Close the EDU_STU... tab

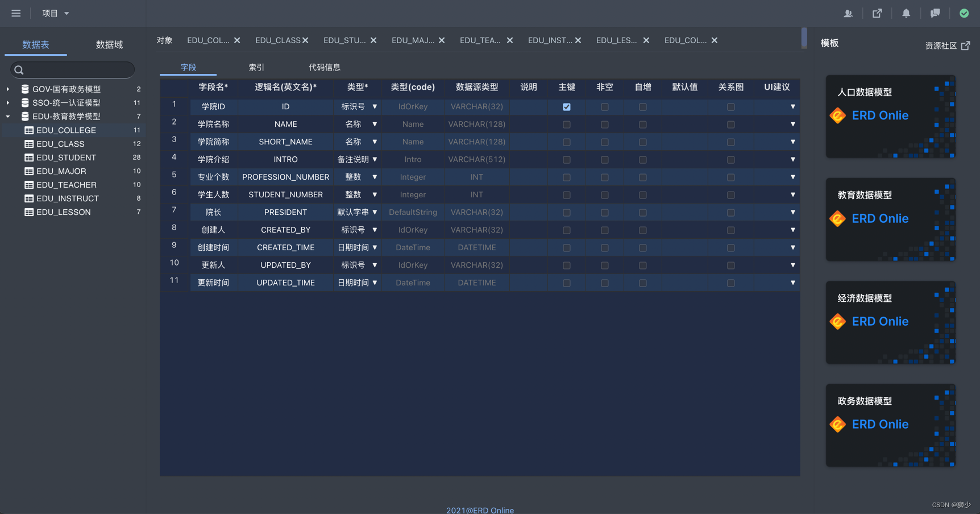[x=373, y=40]
